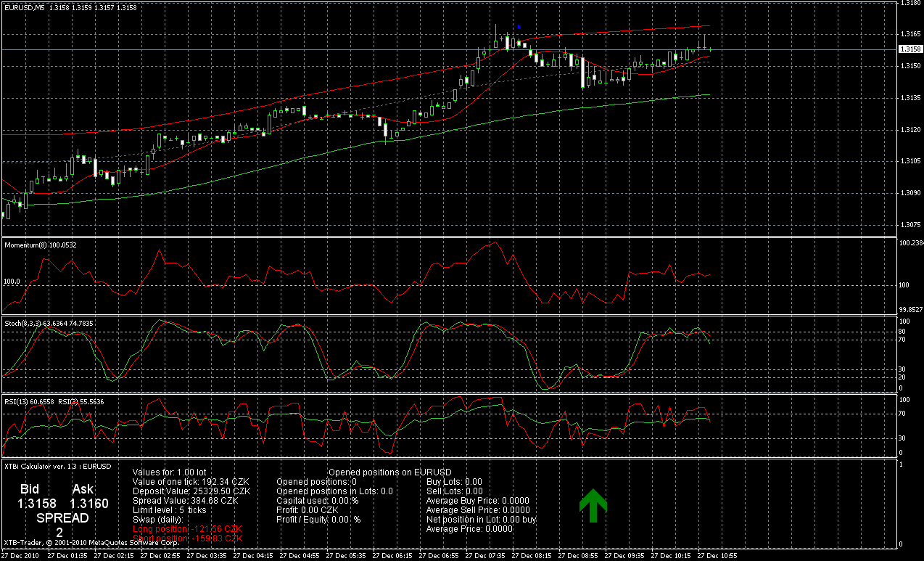
Task: Click the highlighted 1.3158 current price tag
Action: pyautogui.click(x=910, y=49)
